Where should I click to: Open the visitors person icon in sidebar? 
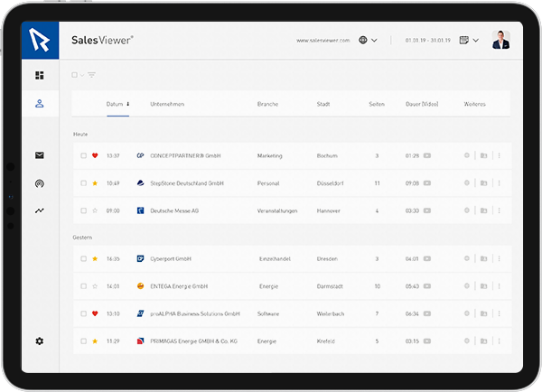39,104
